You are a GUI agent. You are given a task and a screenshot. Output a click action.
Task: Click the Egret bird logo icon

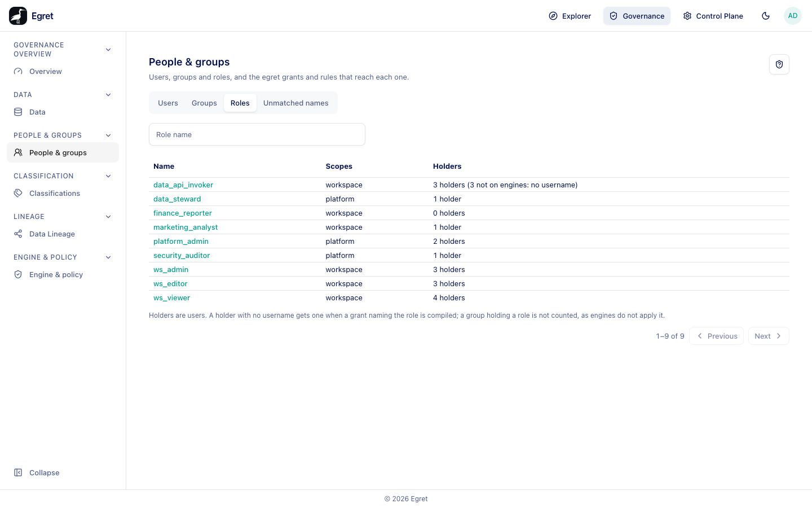pyautogui.click(x=18, y=16)
